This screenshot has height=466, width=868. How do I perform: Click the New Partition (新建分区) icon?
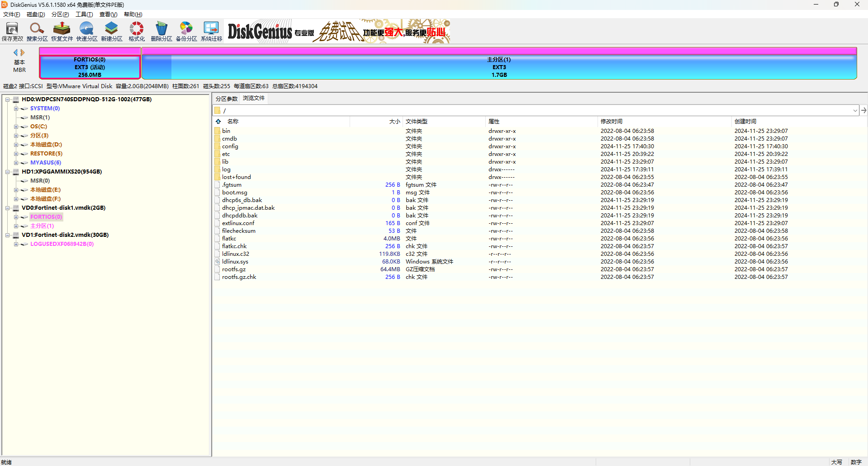point(112,31)
